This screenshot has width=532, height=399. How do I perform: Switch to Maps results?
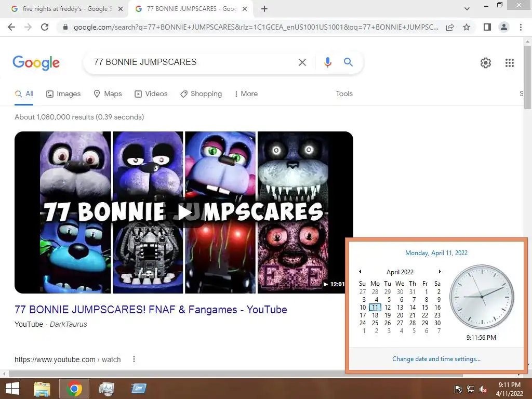pos(108,94)
